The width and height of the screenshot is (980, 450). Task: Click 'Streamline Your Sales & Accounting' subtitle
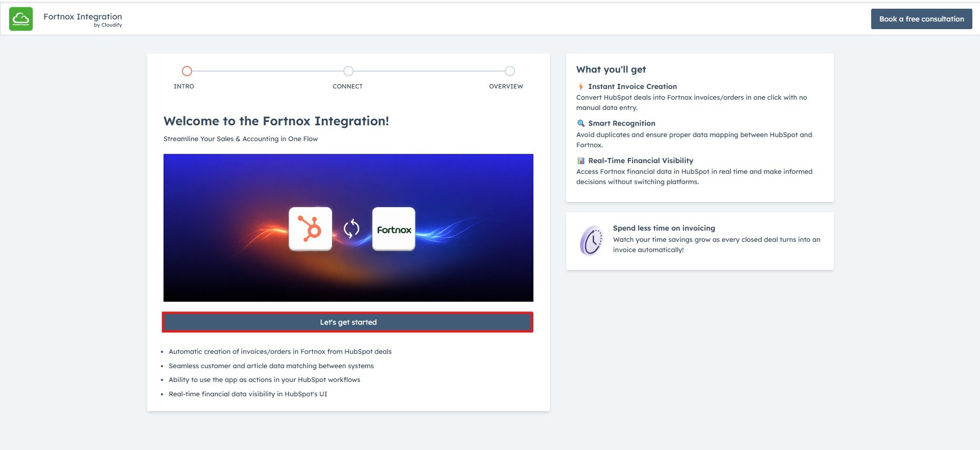coord(241,139)
